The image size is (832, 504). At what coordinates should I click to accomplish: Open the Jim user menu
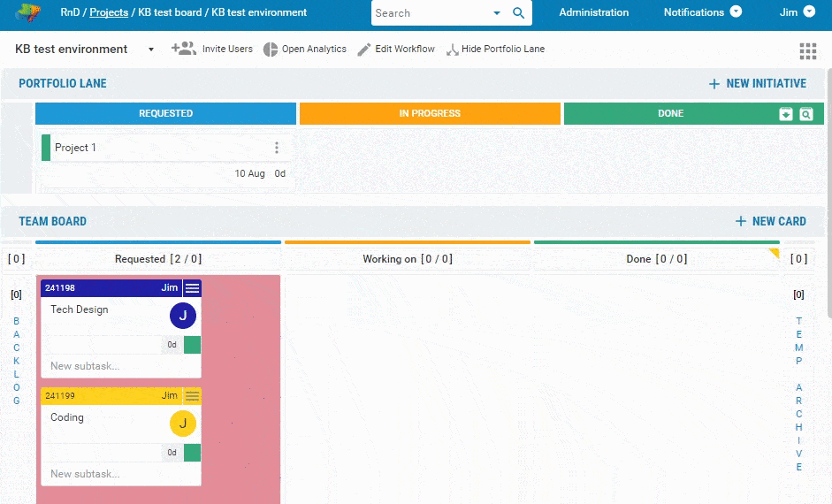point(797,12)
